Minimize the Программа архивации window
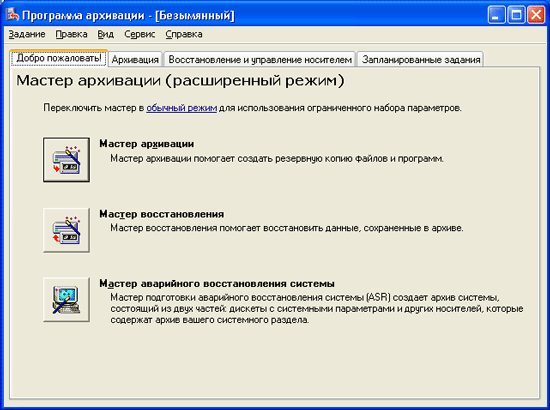550x410 pixels. point(496,15)
